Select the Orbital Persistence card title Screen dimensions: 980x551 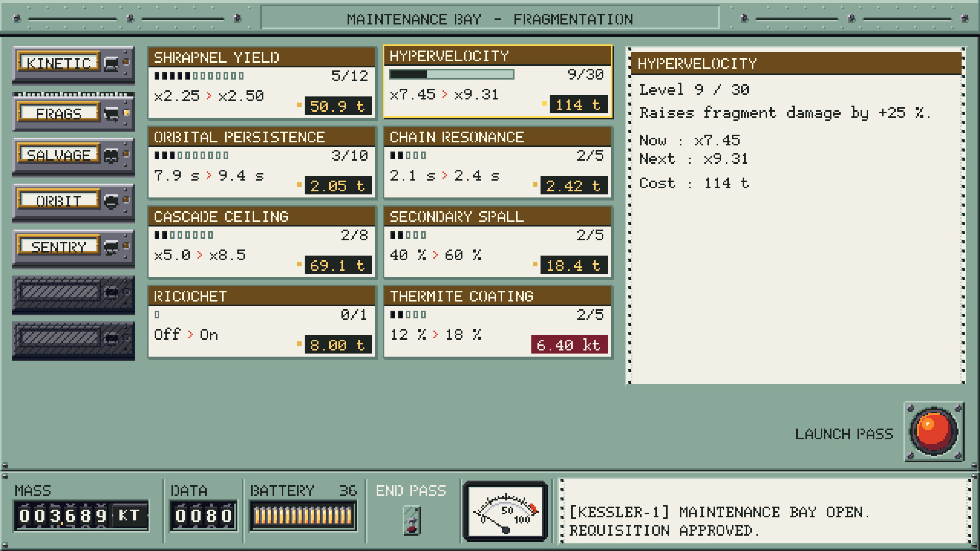coord(239,137)
